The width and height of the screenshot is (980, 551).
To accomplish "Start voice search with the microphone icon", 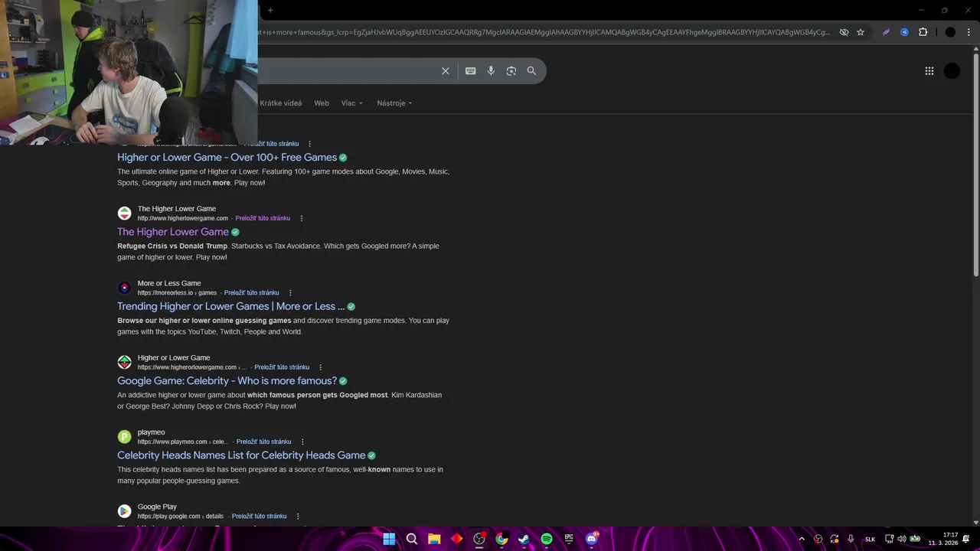I will pos(491,70).
